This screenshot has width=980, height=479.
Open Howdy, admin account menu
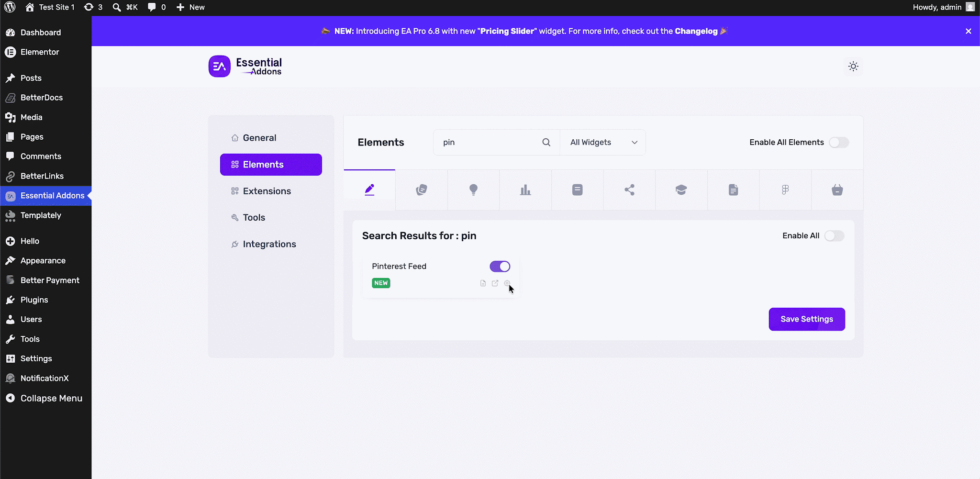coord(944,7)
